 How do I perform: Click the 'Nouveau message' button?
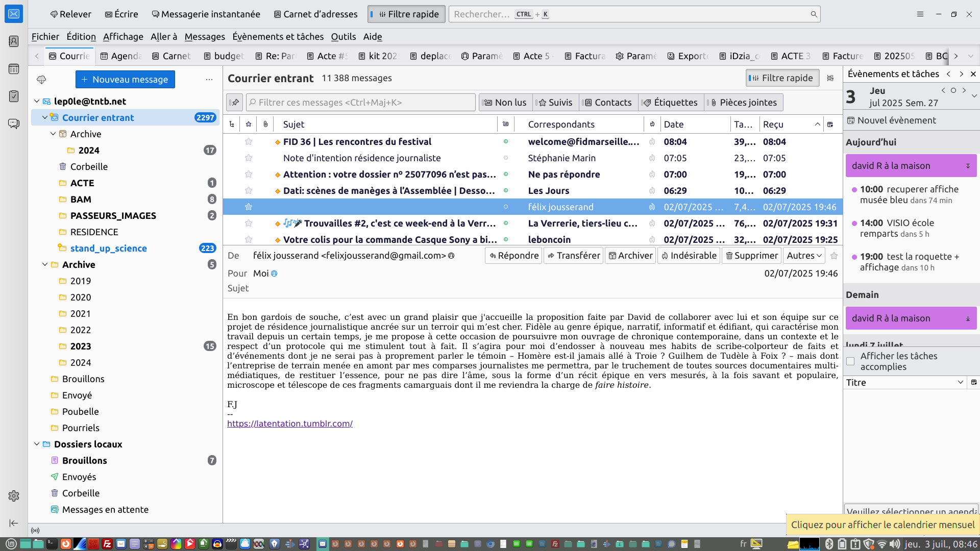pyautogui.click(x=125, y=80)
